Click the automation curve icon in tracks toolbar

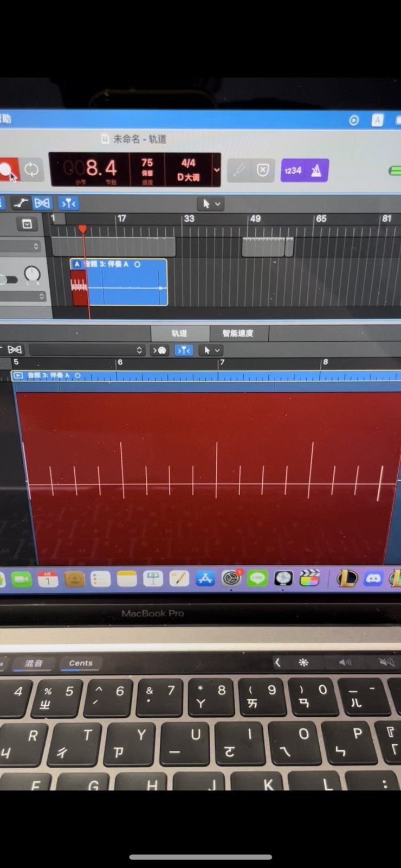(21, 203)
